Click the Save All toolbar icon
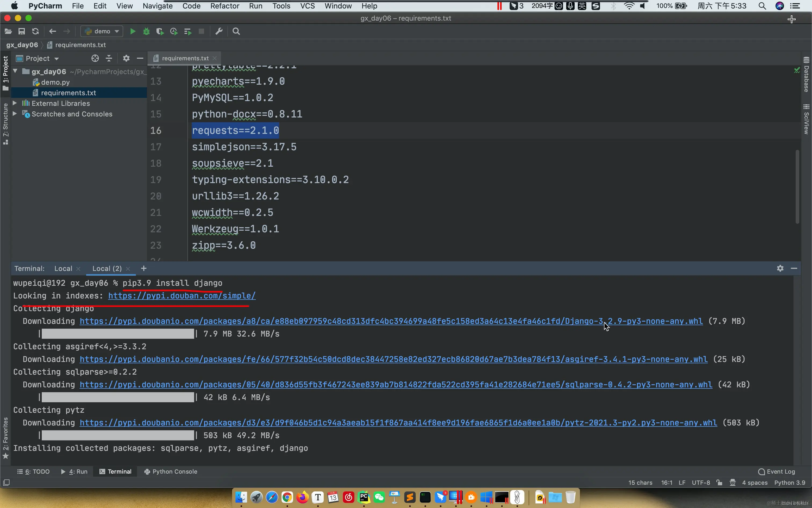The image size is (812, 508). click(21, 31)
